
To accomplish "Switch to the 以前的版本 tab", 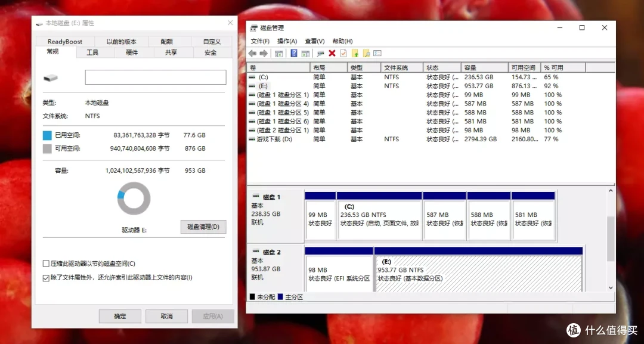I will coord(122,42).
